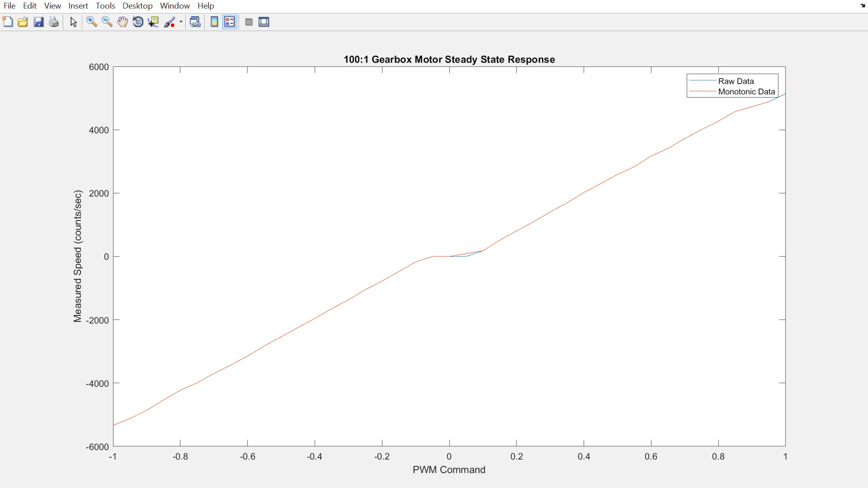
Task: Select the plot title text
Action: (449, 59)
